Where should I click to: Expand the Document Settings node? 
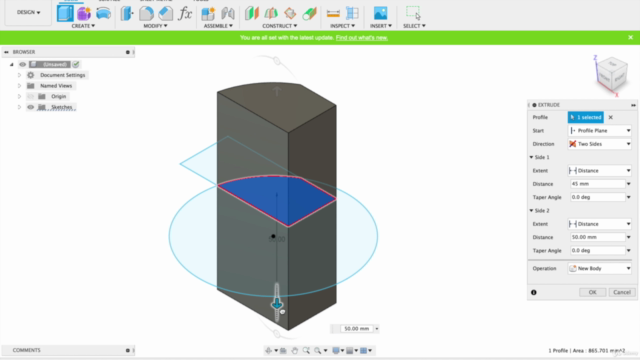pyautogui.click(x=19, y=75)
